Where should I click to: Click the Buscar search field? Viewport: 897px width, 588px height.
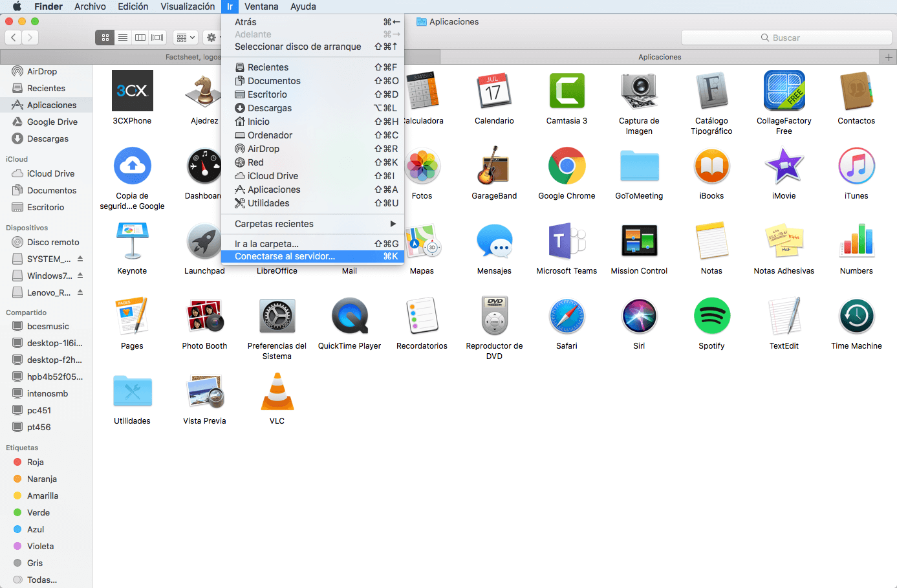pos(786,38)
